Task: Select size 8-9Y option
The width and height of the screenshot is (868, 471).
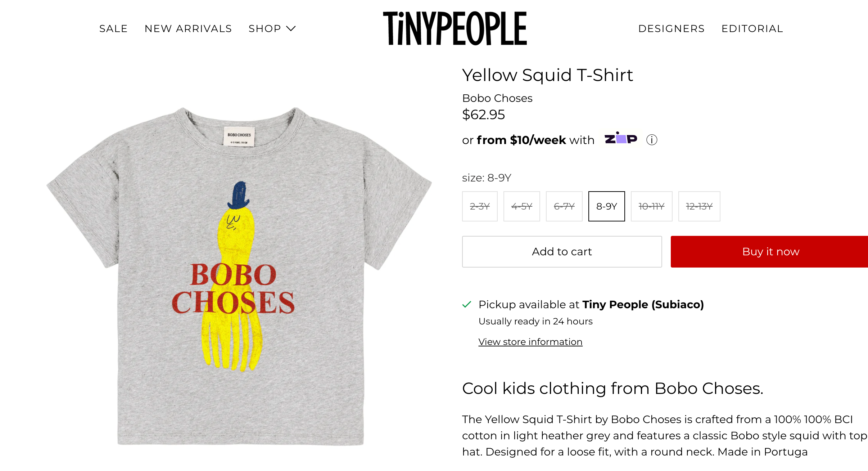Action: tap(607, 206)
